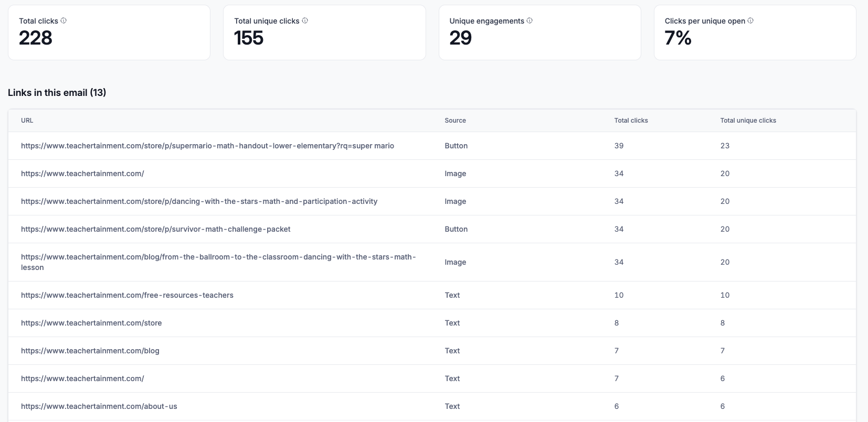This screenshot has height=422, width=868.
Task: Select the Source column header
Action: [x=455, y=121]
